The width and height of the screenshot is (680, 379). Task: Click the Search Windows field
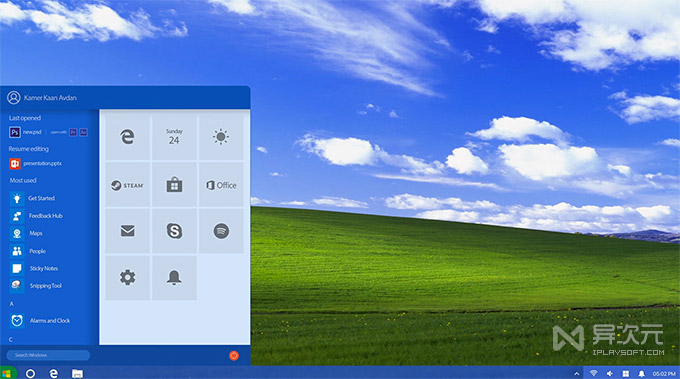tap(48, 355)
